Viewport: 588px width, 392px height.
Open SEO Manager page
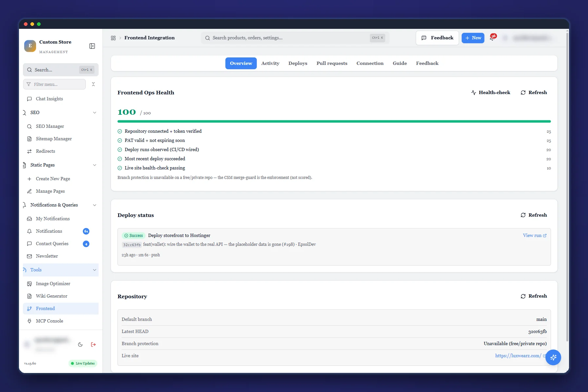(x=61, y=126)
